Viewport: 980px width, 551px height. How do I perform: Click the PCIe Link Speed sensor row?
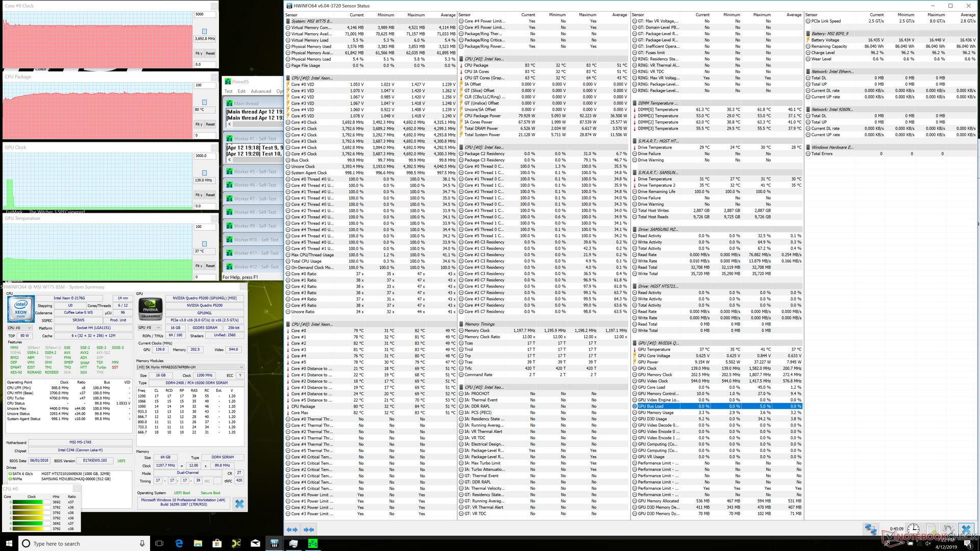[x=891, y=21]
